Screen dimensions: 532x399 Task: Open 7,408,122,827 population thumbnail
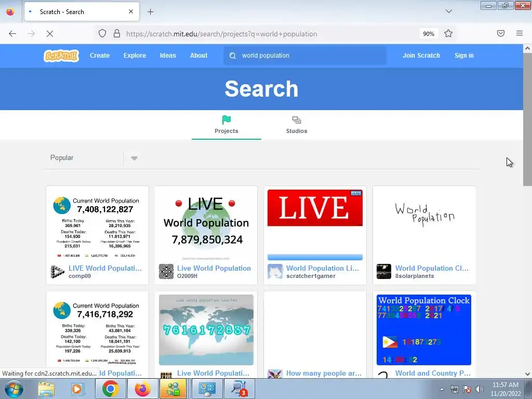tap(97, 225)
